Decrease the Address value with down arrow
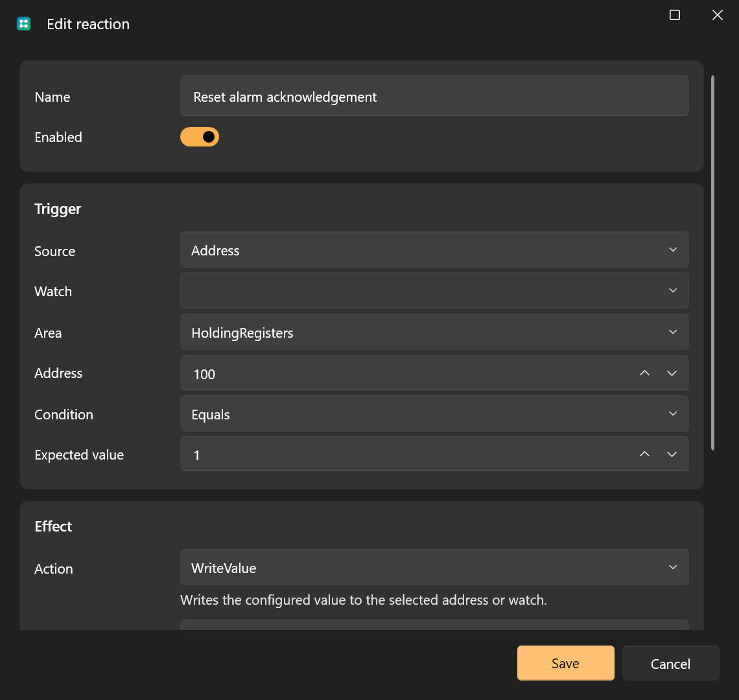The image size is (739, 700). point(672,373)
